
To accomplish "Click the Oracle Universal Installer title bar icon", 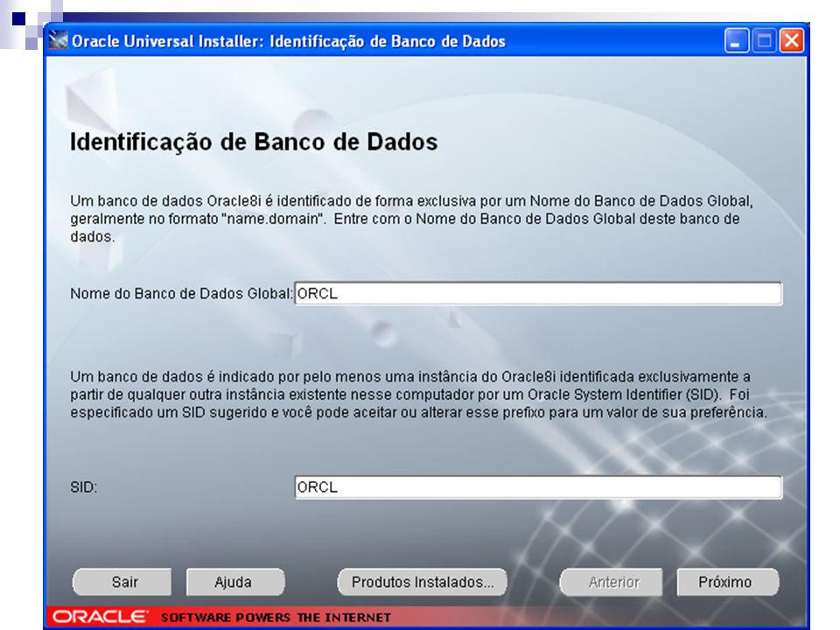I will point(58,41).
